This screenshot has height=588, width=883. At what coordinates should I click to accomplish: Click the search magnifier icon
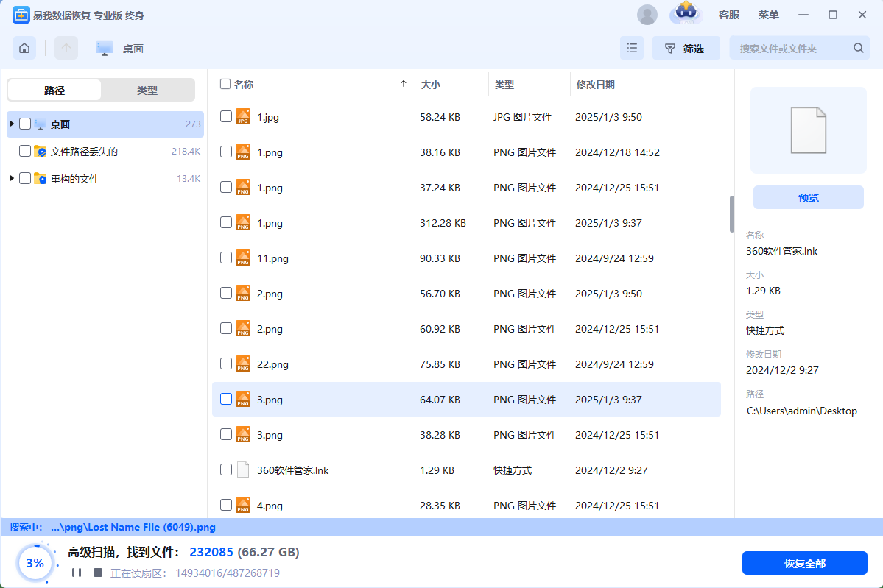coord(858,49)
